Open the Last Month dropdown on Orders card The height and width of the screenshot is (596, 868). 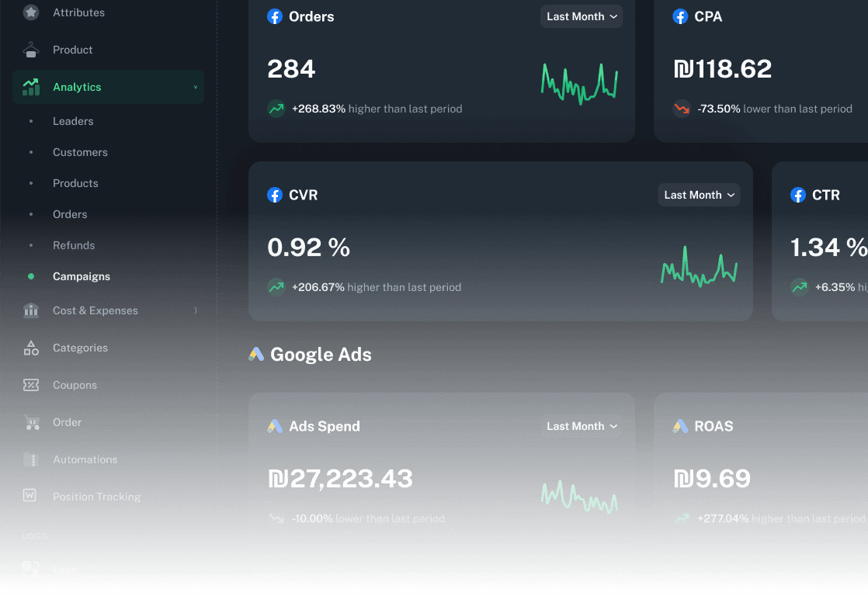tap(582, 16)
